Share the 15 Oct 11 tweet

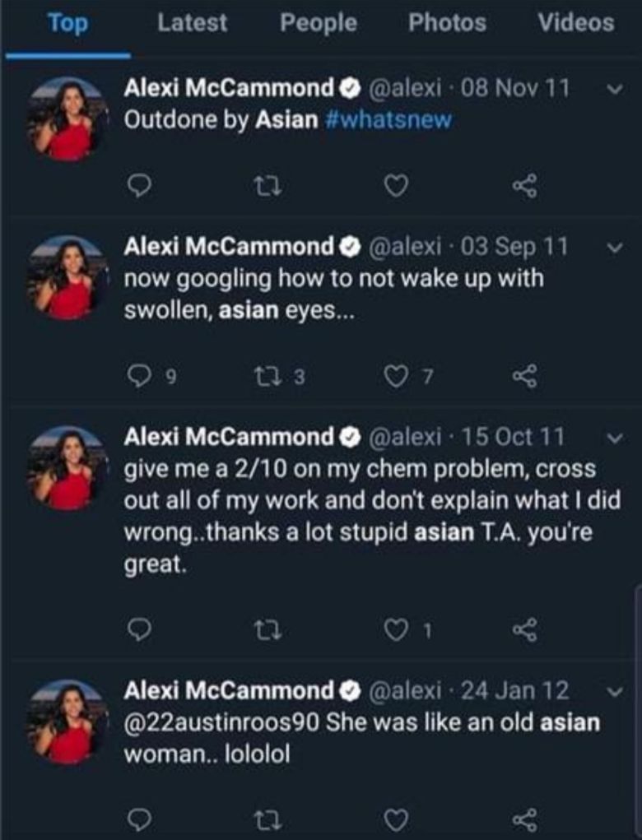(x=523, y=629)
